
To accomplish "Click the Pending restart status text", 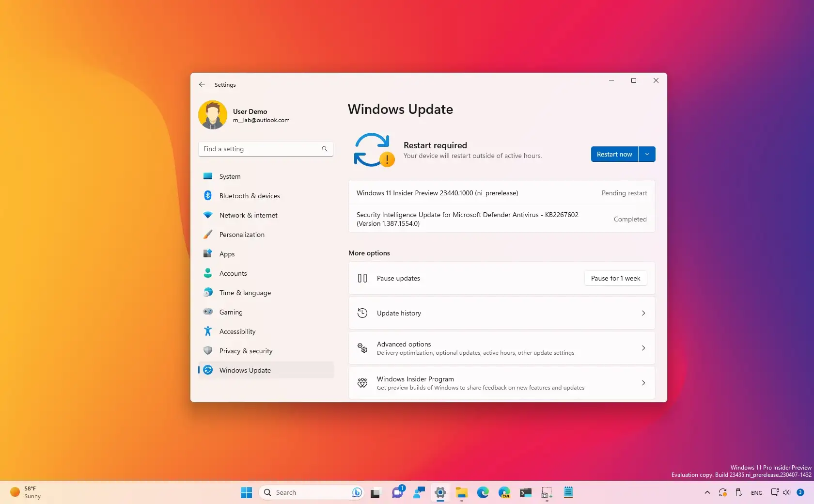I will [x=624, y=193].
